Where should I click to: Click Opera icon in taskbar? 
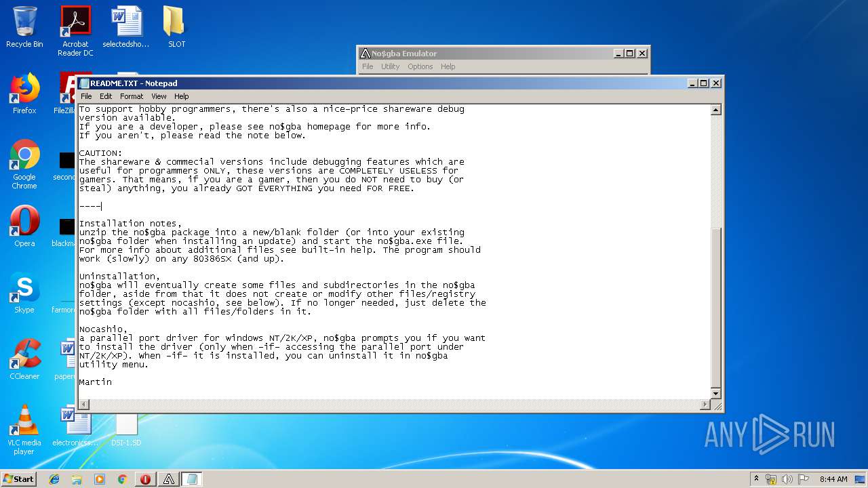(145, 479)
